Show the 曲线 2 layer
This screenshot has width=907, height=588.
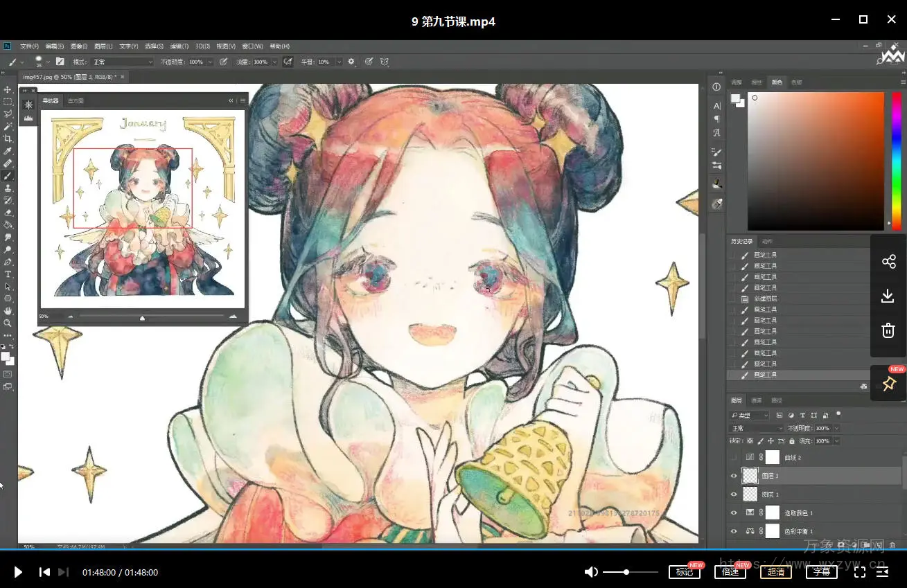[x=734, y=458]
